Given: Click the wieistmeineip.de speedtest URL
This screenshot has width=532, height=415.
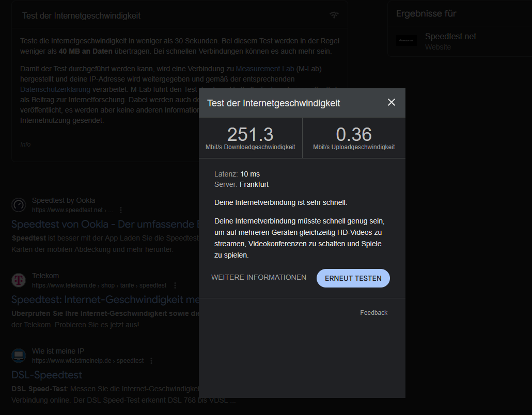Looking at the screenshot, I should 88,361.
